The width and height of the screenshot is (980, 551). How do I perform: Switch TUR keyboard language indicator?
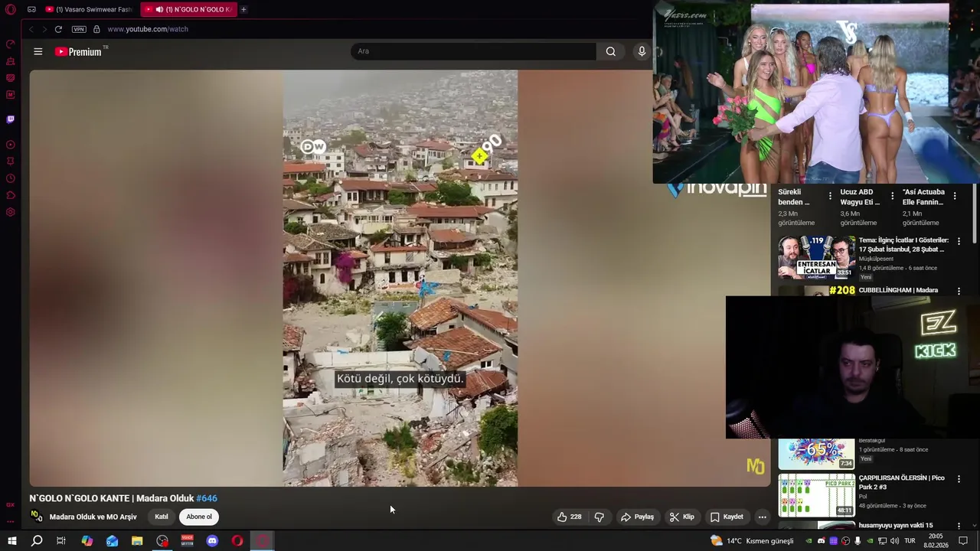910,541
